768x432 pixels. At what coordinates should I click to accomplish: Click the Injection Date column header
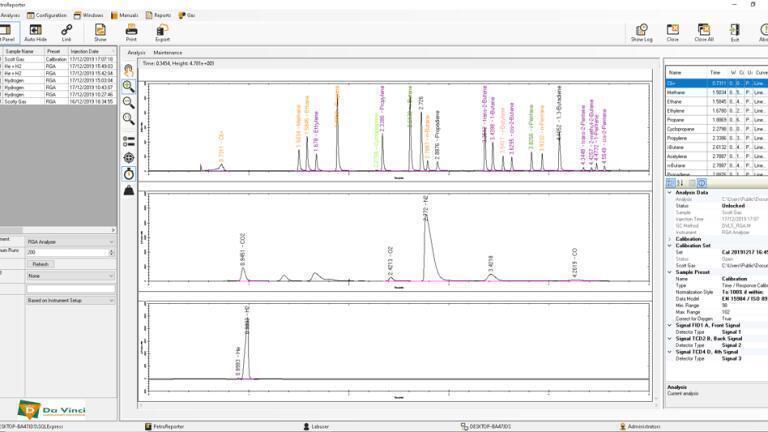[91, 51]
